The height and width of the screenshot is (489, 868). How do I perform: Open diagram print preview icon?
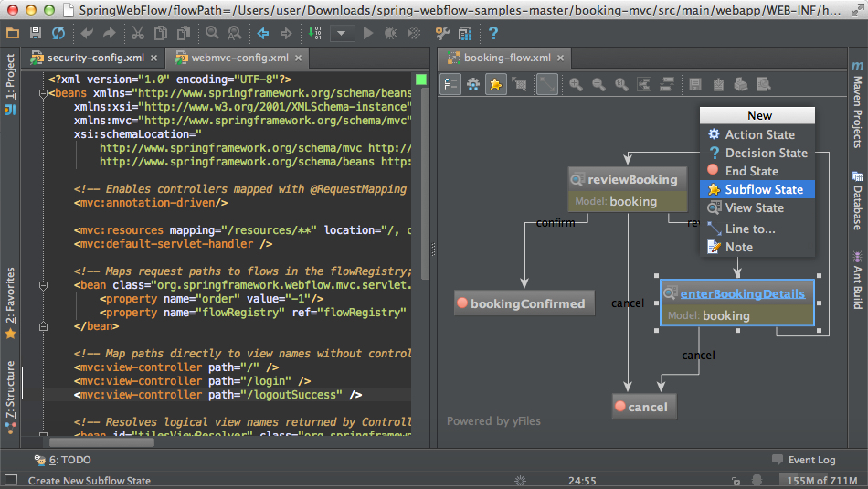(x=763, y=84)
